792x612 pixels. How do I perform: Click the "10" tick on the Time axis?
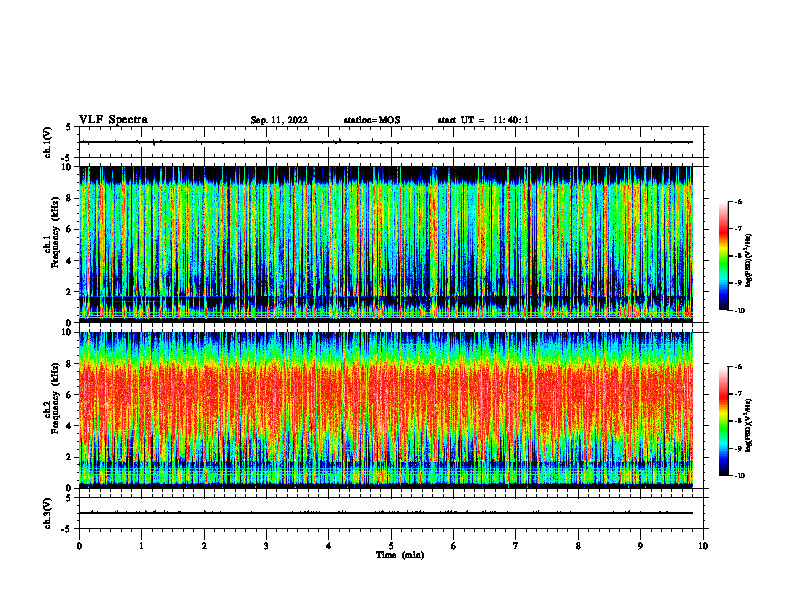(703, 546)
